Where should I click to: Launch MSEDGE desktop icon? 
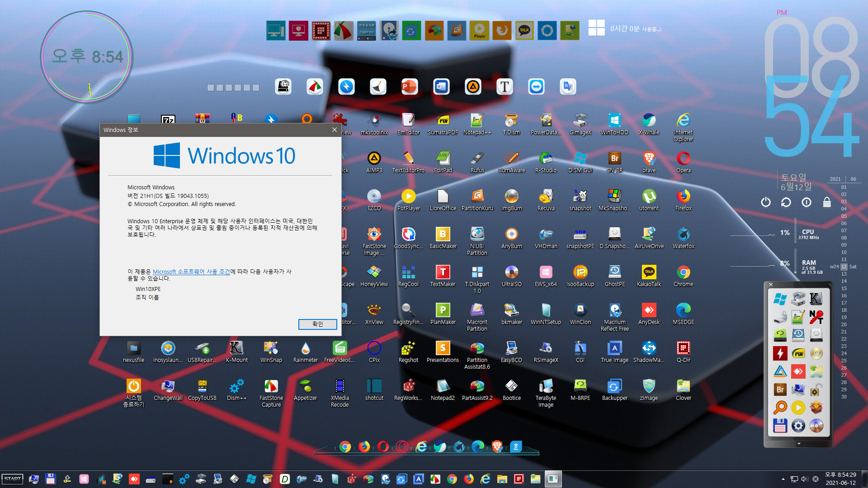(683, 314)
